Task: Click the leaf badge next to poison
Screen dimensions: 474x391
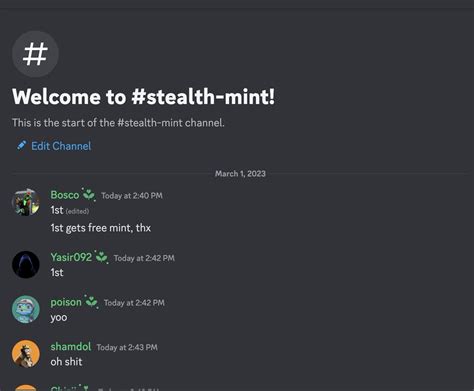Action: point(91,302)
